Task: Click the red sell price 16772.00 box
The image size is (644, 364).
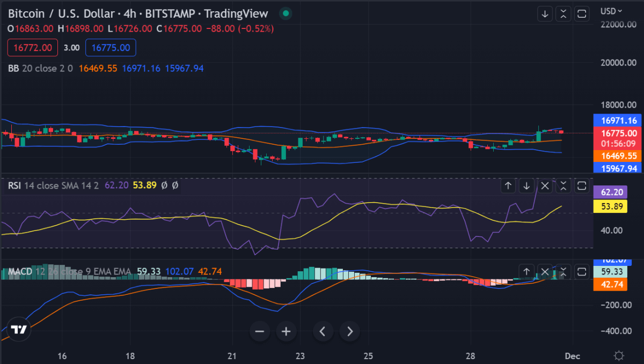Action: click(33, 48)
